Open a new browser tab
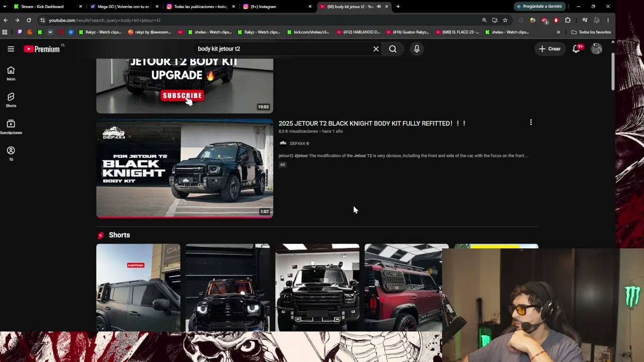 (x=398, y=7)
